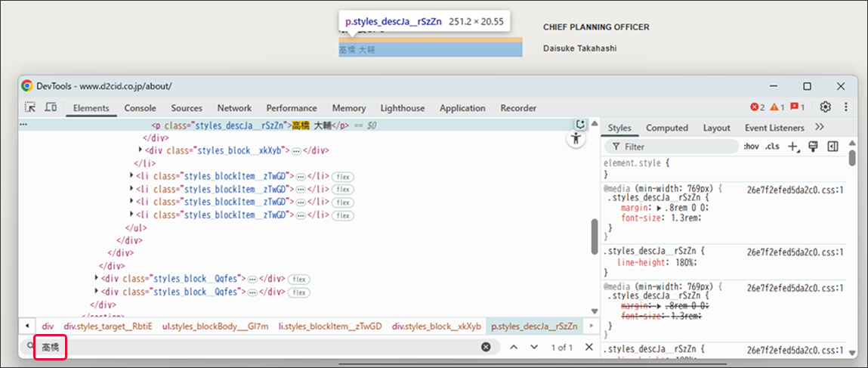
Task: Select breadcrumb div.styles_target__RbtiE
Action: [108, 326]
